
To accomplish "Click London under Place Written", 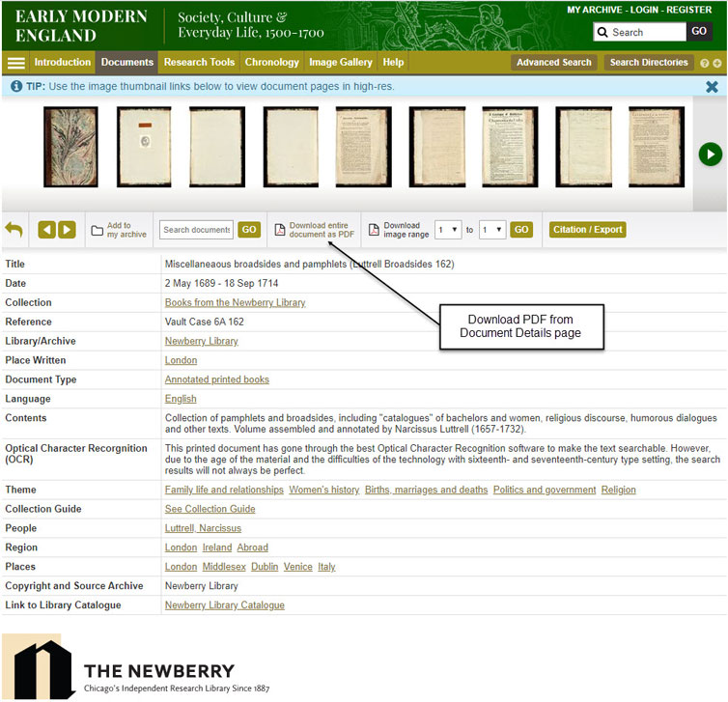I will (x=182, y=360).
